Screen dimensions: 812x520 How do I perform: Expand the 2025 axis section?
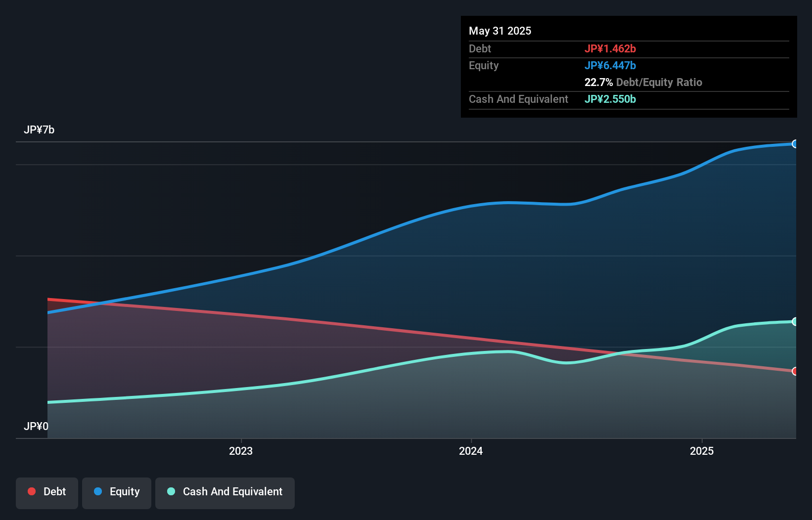click(702, 451)
